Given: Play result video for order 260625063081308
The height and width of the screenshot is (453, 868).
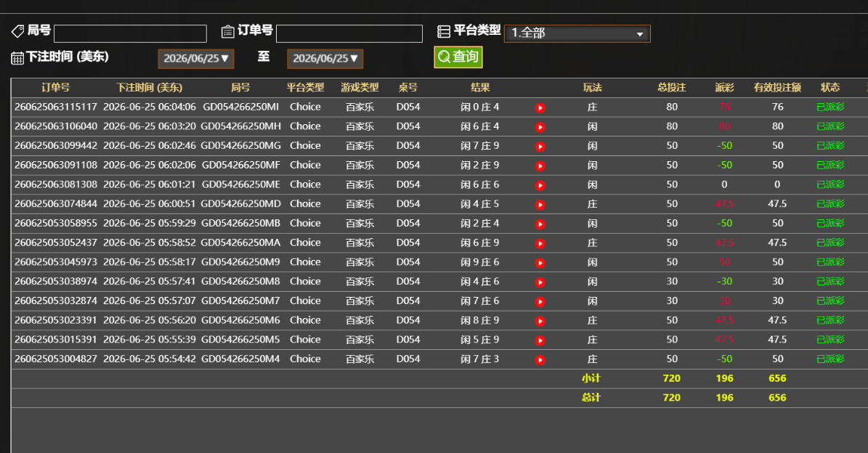Looking at the screenshot, I should pyautogui.click(x=540, y=185).
